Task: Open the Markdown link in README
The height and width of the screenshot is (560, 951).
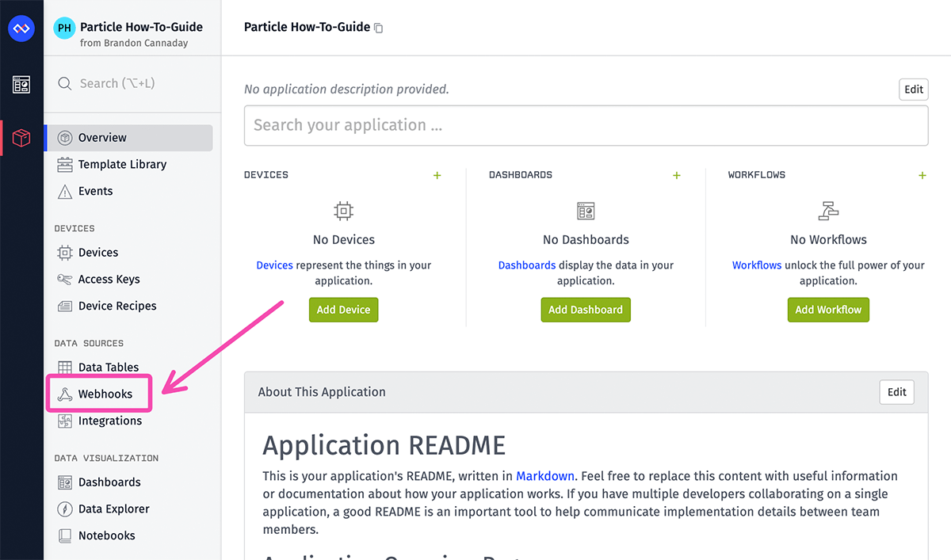Action: tap(545, 476)
